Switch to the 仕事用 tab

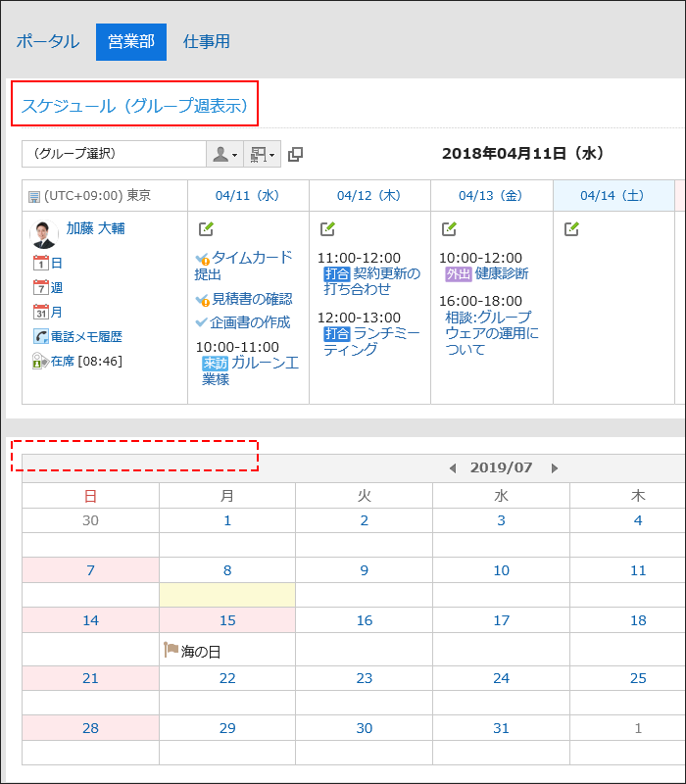pyautogui.click(x=207, y=41)
